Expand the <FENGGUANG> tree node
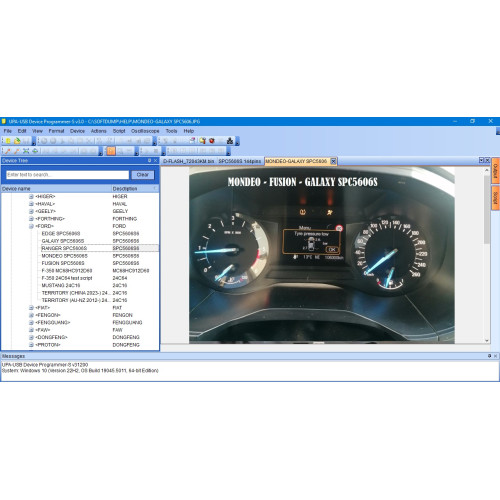This screenshot has height=500, width=500. click(31, 322)
